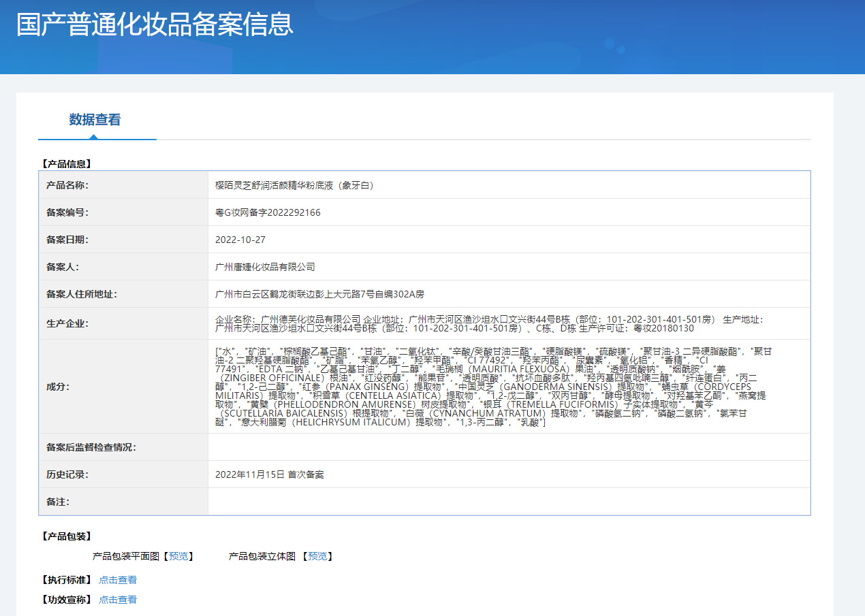Select the value 2022年11月15日 首次备案
The width and height of the screenshot is (865, 616).
tap(270, 474)
